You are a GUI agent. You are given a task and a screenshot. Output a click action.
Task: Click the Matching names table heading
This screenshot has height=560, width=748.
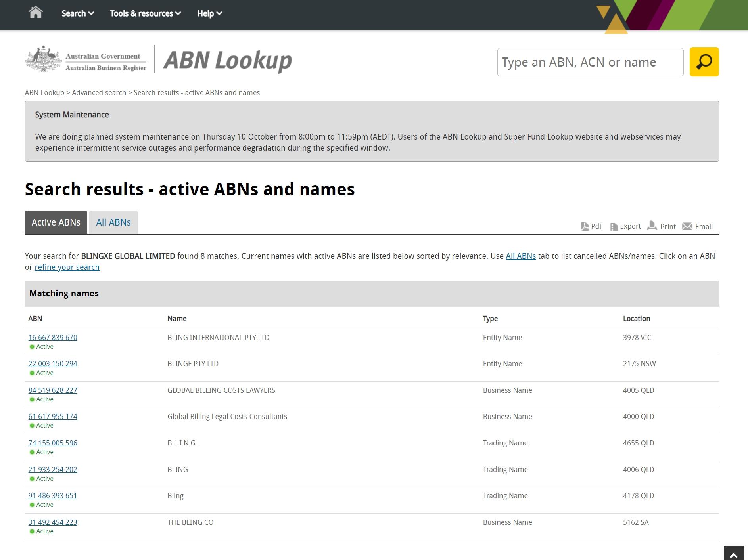64,294
